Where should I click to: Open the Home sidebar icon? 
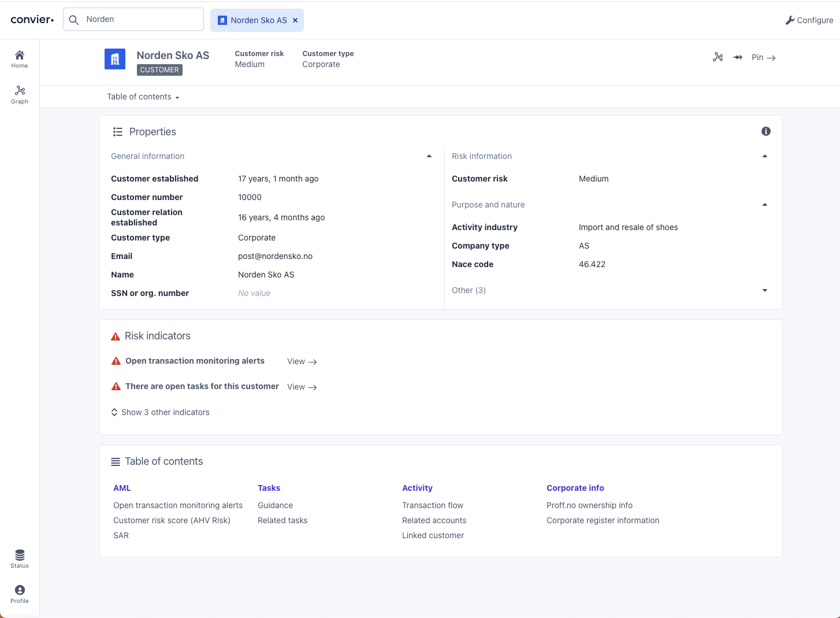pyautogui.click(x=20, y=59)
